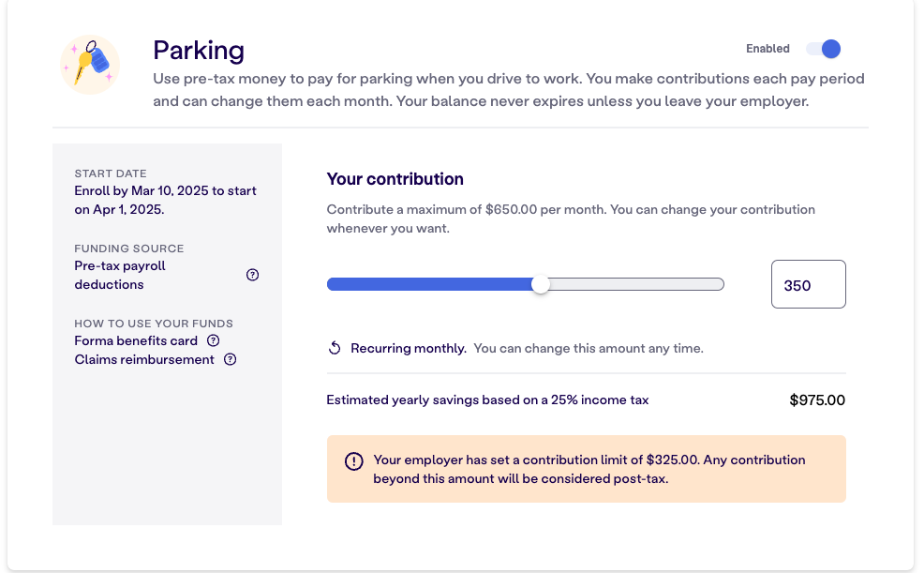This screenshot has width=924, height=573.
Task: Open help icon next to Forma benefits card
Action: tap(214, 340)
